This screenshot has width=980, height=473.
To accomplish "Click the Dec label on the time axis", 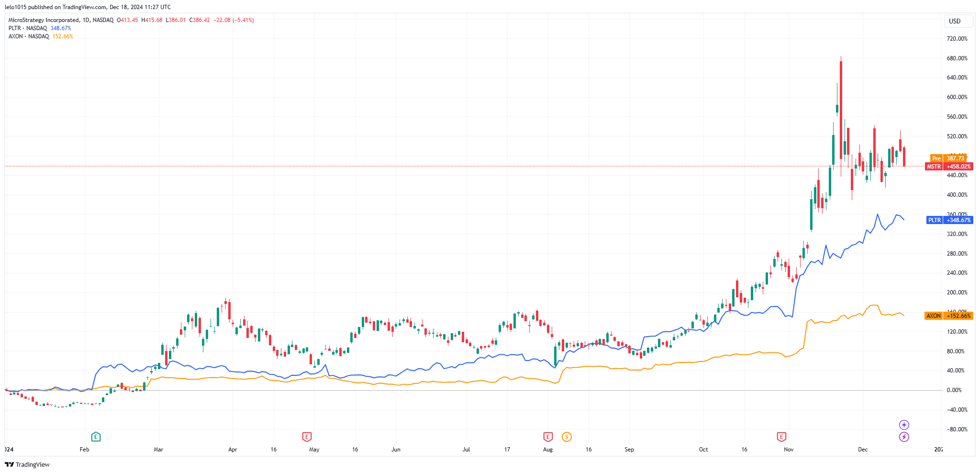I will click(863, 450).
